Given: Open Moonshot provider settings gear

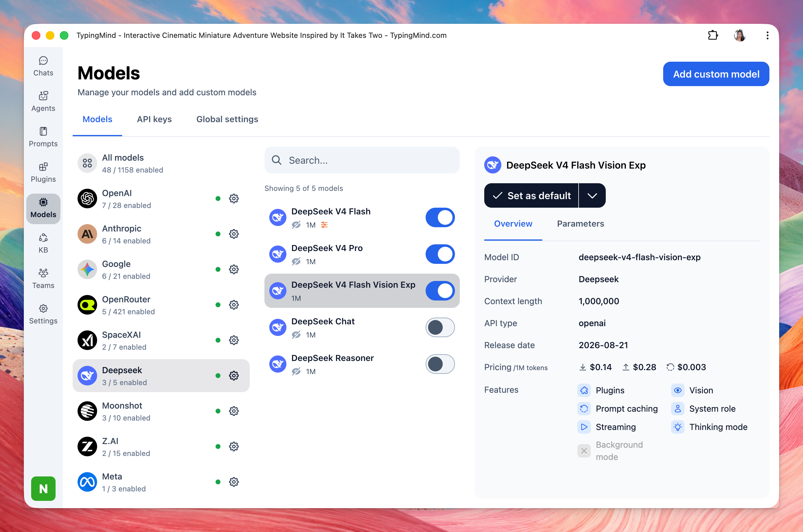Looking at the screenshot, I should coord(234,411).
